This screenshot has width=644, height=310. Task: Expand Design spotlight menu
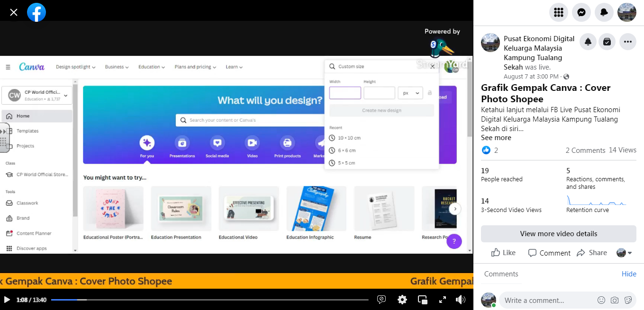point(76,67)
